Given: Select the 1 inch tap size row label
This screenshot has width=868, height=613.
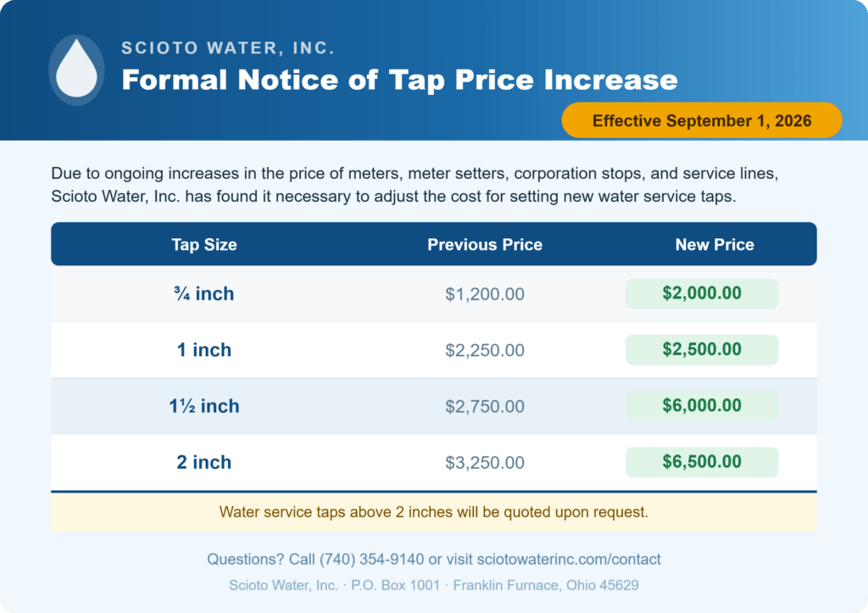Looking at the screenshot, I should 204,350.
